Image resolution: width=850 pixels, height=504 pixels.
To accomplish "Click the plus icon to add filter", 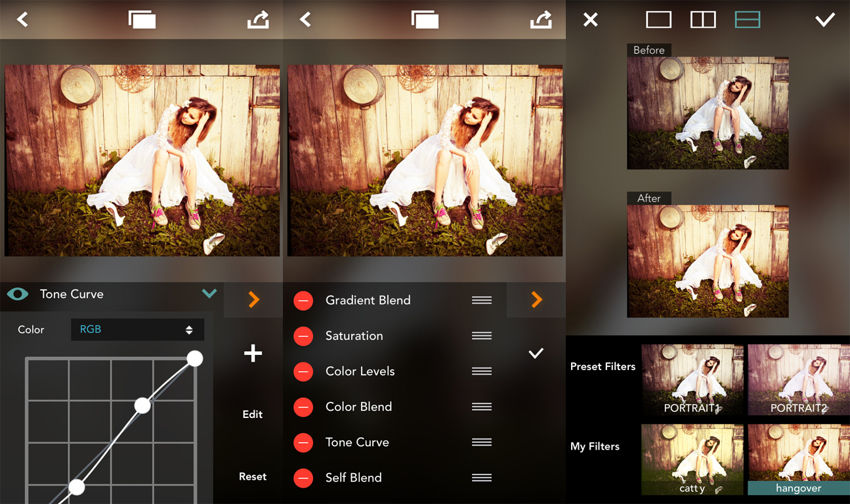I will coord(253,354).
